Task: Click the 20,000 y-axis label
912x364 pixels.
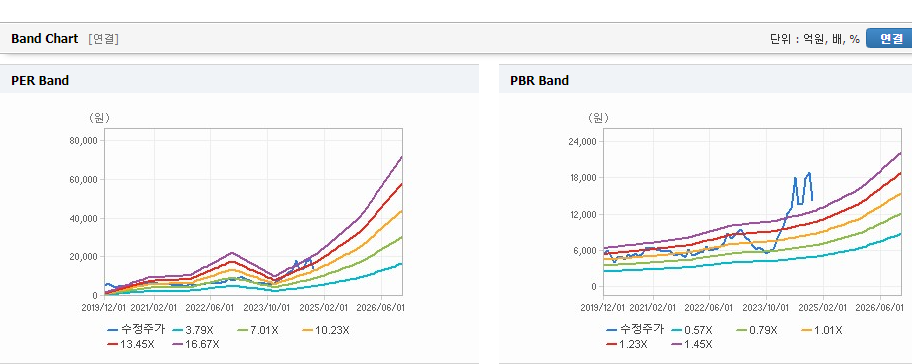Action: [x=85, y=256]
